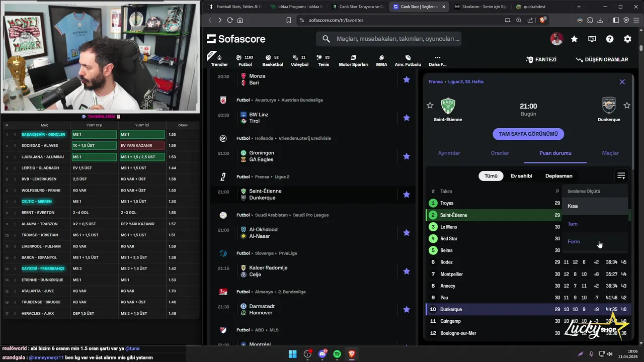Select Ev sahibi standings filter
Screen dimensions: 644x362
click(x=521, y=176)
